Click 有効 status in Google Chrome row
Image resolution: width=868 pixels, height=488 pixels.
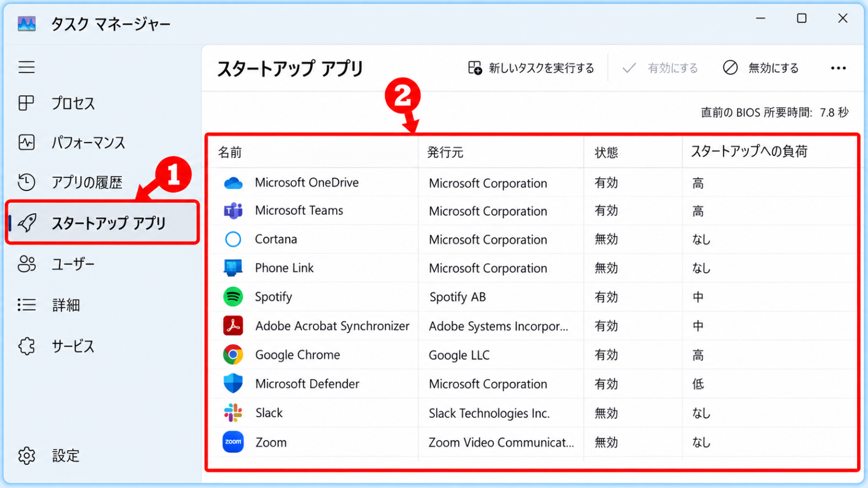[x=607, y=355]
